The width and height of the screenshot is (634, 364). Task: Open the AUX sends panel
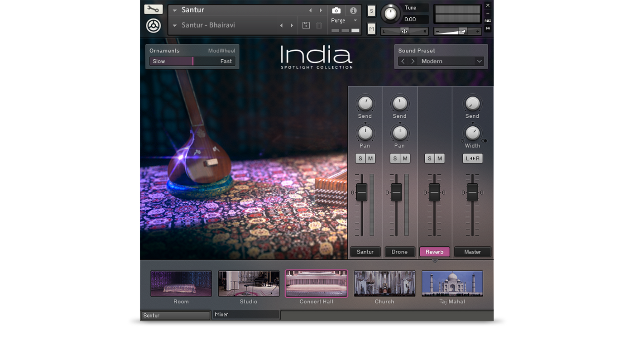coord(488,21)
